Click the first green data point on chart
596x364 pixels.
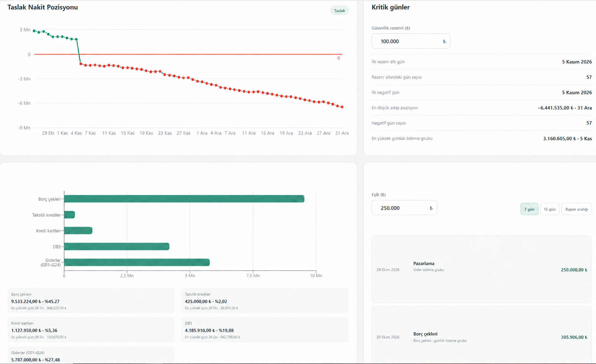34,31
